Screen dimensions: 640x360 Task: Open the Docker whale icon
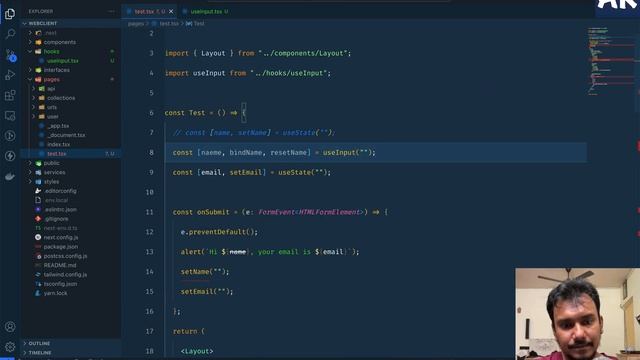pyautogui.click(x=10, y=176)
